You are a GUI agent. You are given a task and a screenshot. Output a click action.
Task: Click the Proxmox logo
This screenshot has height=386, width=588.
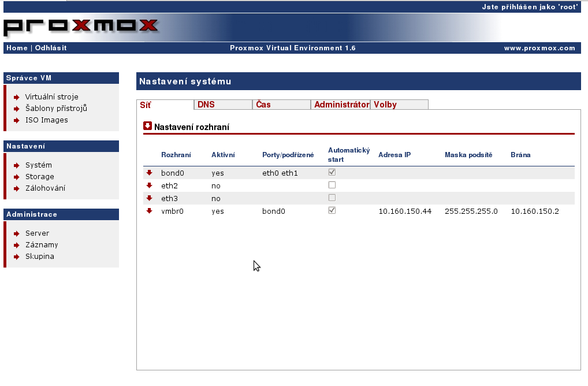81,27
